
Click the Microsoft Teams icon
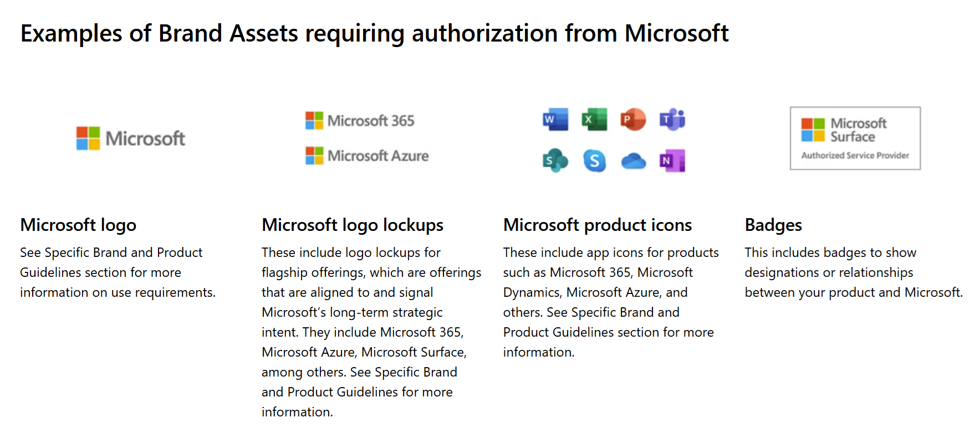pos(672,119)
